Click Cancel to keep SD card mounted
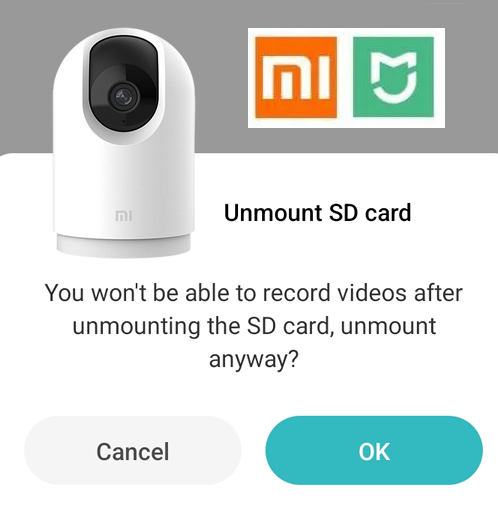The height and width of the screenshot is (506, 498). click(x=133, y=451)
